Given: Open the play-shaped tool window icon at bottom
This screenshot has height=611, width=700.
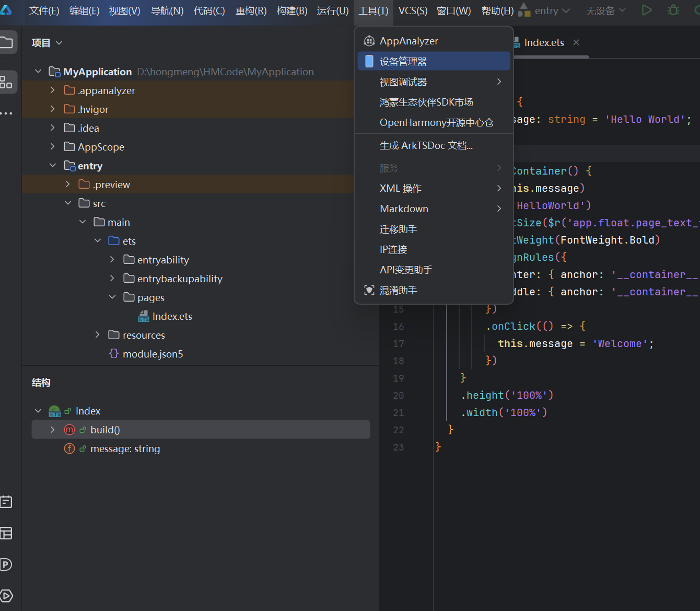Looking at the screenshot, I should 6,596.
